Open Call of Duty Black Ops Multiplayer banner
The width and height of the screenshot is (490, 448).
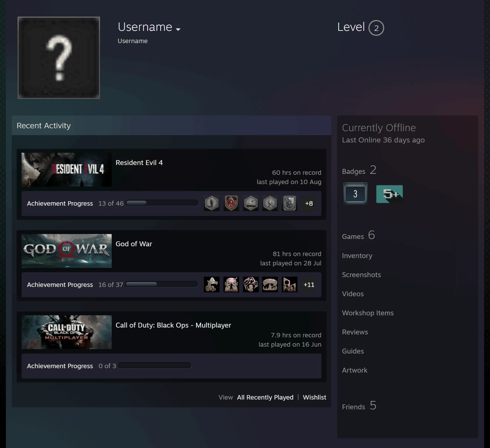pos(67,332)
